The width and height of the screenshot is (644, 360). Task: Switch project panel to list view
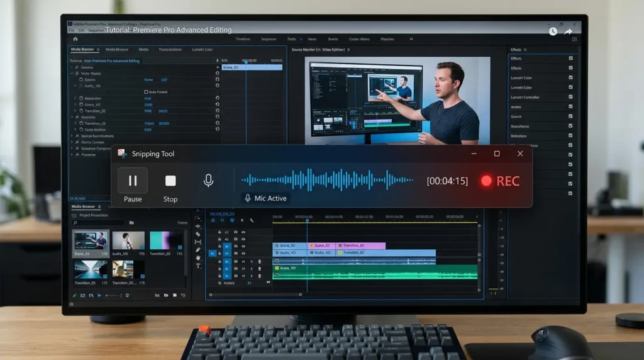(x=83, y=295)
